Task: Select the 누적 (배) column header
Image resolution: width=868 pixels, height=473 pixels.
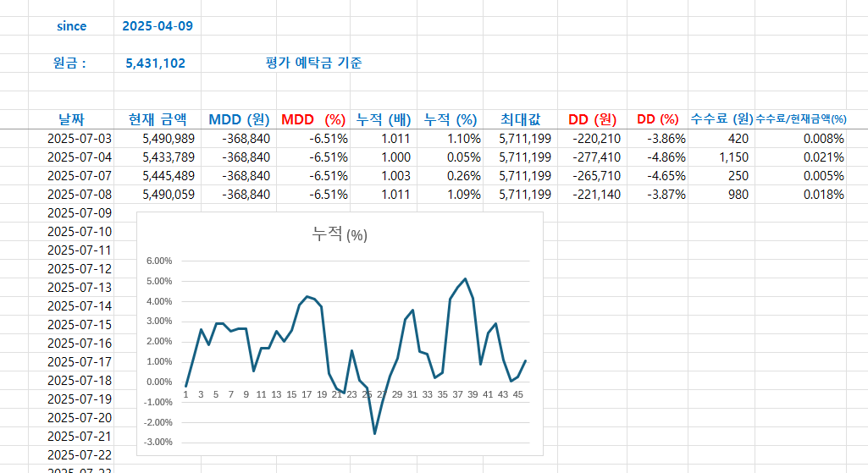Action: pyautogui.click(x=384, y=119)
